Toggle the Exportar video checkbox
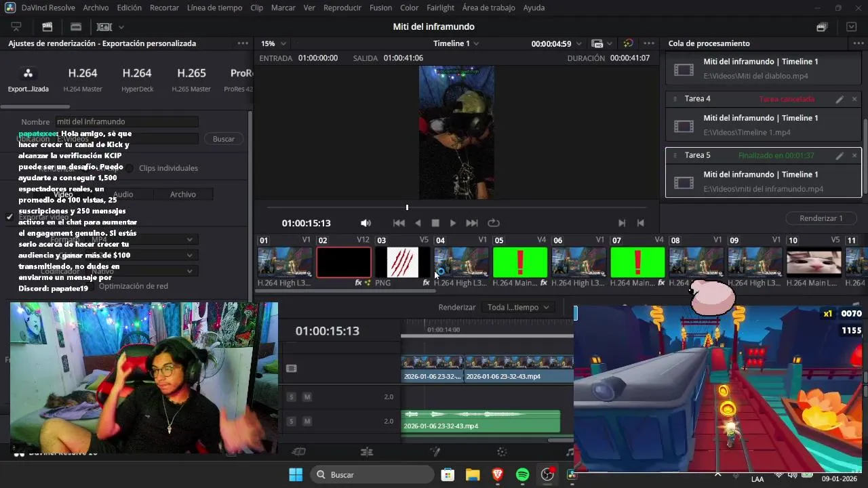The width and height of the screenshot is (868, 488). [9, 217]
